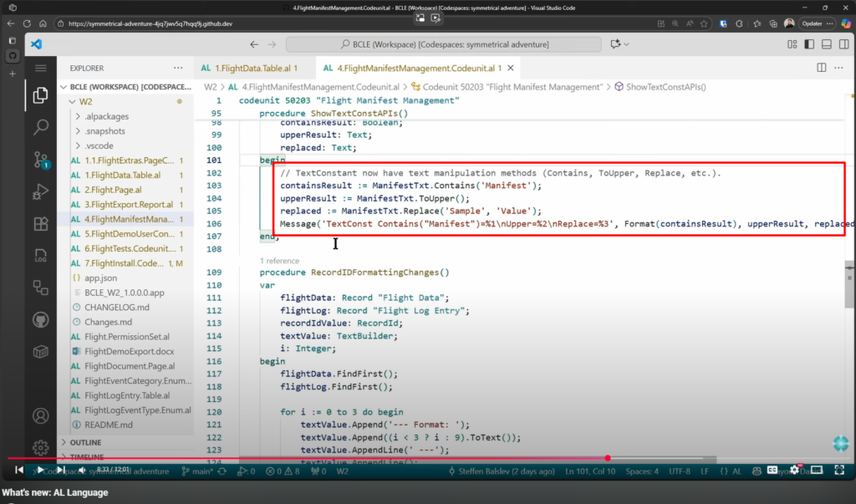The width and height of the screenshot is (856, 504).
Task: Open the Accounts menu icon
Action: [x=40, y=415]
